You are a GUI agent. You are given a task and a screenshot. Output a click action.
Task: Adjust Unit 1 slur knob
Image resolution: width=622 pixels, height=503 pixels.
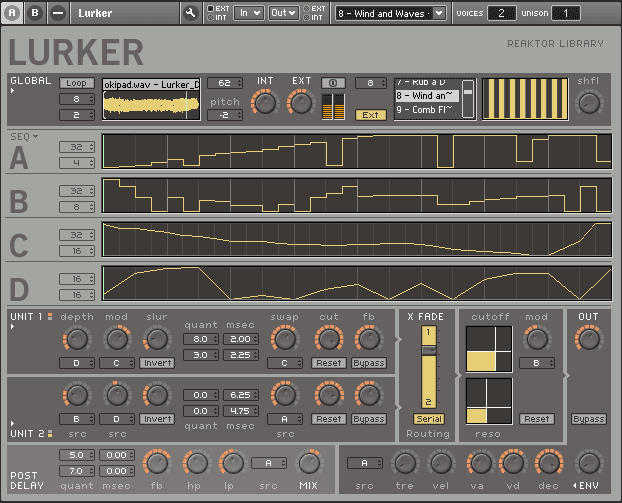(x=157, y=339)
